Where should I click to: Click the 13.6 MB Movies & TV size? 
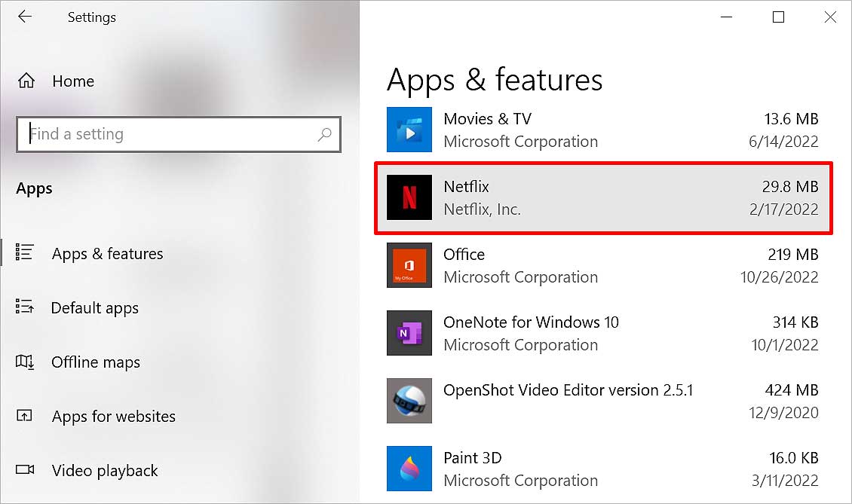coord(791,118)
